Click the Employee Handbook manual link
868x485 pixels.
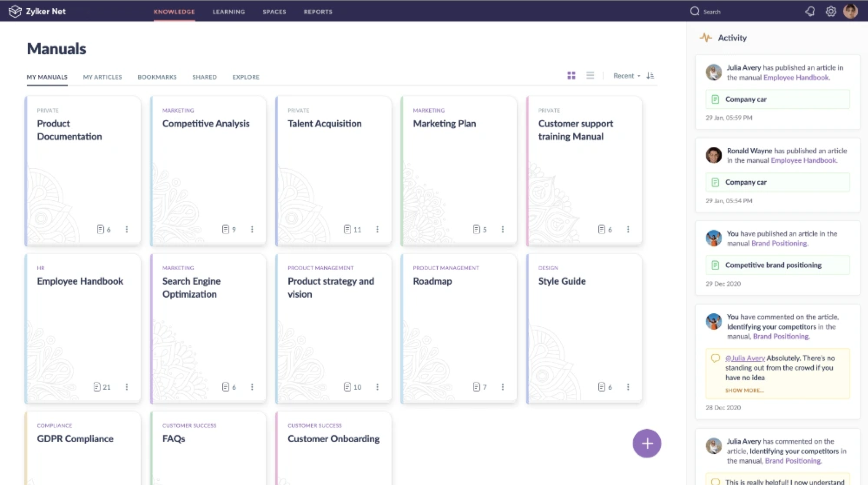coord(80,281)
